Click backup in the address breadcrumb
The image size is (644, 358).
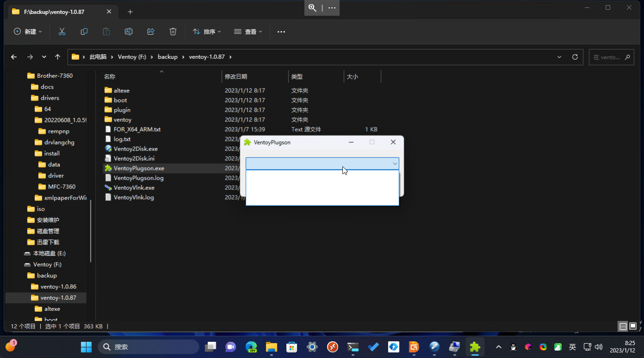pos(168,57)
